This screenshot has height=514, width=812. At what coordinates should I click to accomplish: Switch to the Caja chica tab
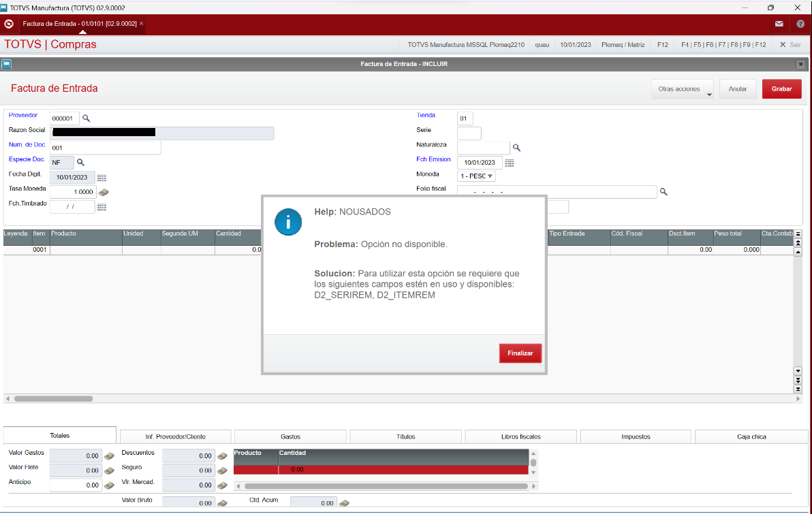[x=751, y=436]
